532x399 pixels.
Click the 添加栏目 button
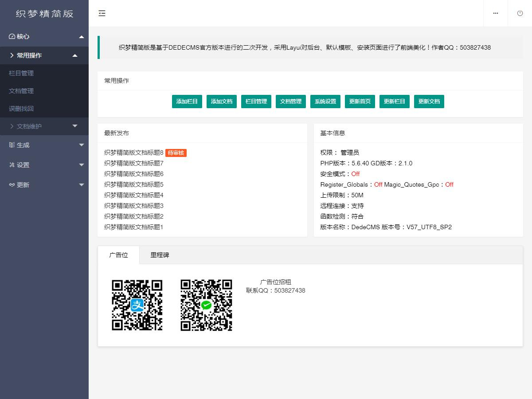pos(187,101)
